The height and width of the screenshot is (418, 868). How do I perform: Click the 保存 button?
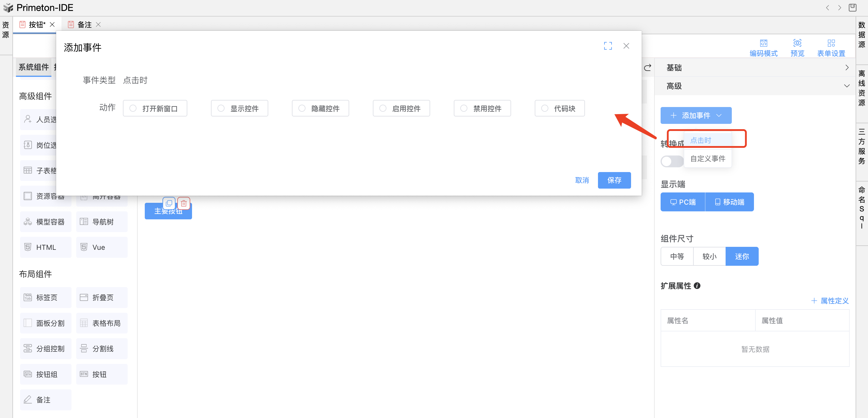pos(614,180)
